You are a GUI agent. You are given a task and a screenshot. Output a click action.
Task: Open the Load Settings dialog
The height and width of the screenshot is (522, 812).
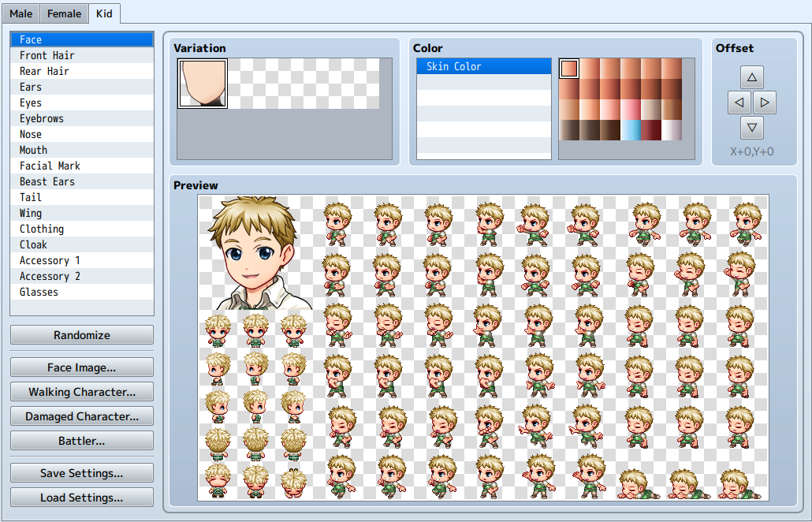[82, 497]
